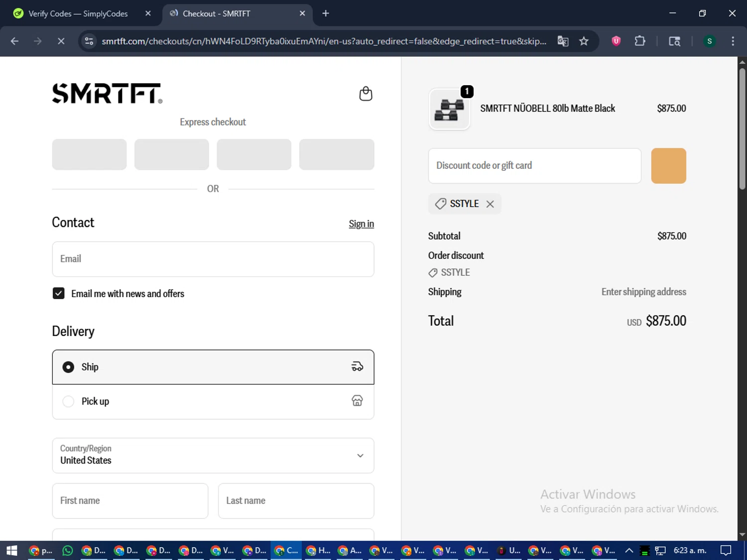Click the last express checkout placeholder button
Screen dimensions: 747x560
[337, 154]
